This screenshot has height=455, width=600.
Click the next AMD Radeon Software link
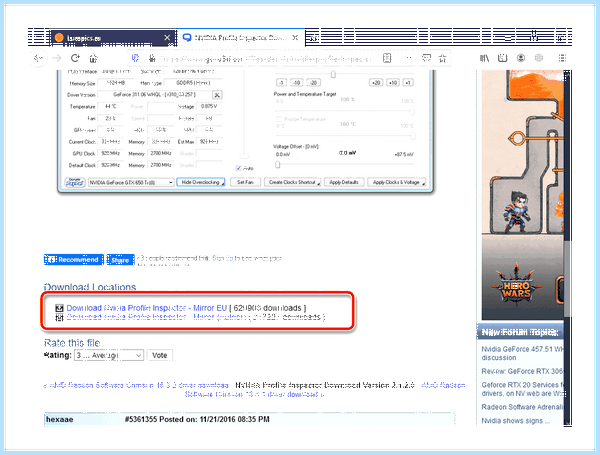point(325,390)
